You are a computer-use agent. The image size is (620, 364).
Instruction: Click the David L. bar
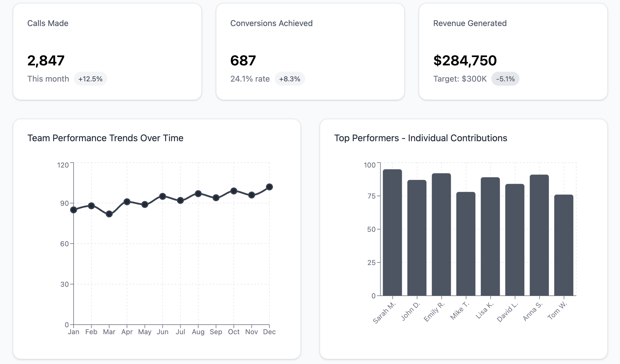point(515,240)
